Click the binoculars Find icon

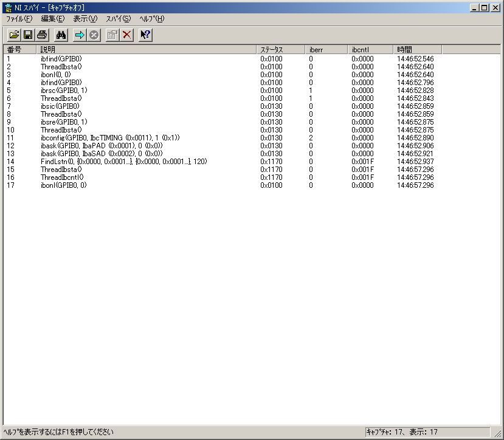click(61, 35)
